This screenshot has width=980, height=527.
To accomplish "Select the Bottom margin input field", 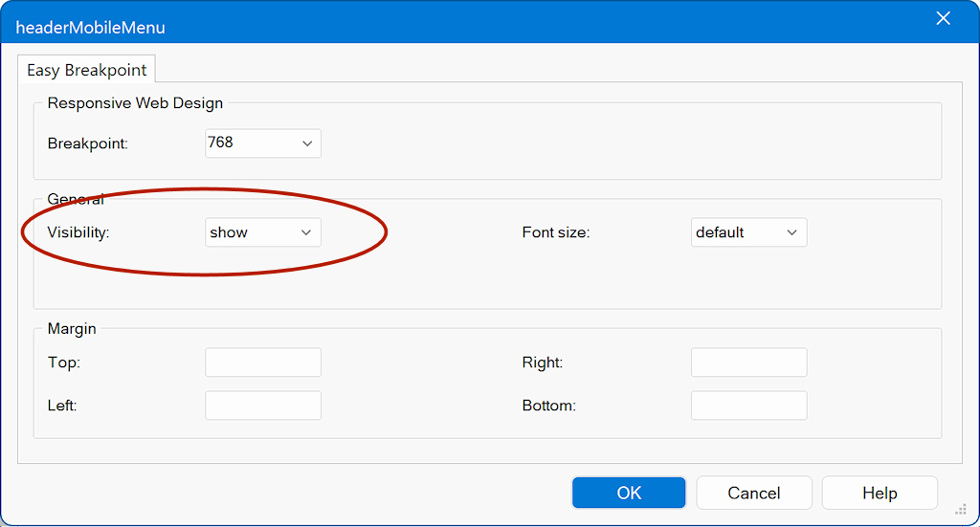I will (x=748, y=406).
